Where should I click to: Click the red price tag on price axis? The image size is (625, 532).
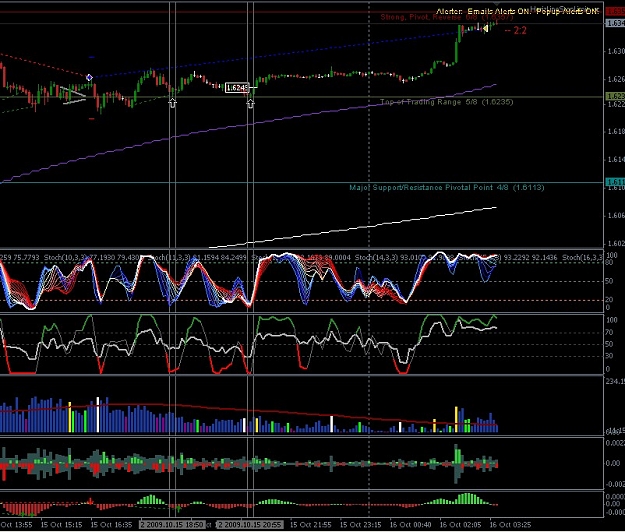click(x=615, y=12)
